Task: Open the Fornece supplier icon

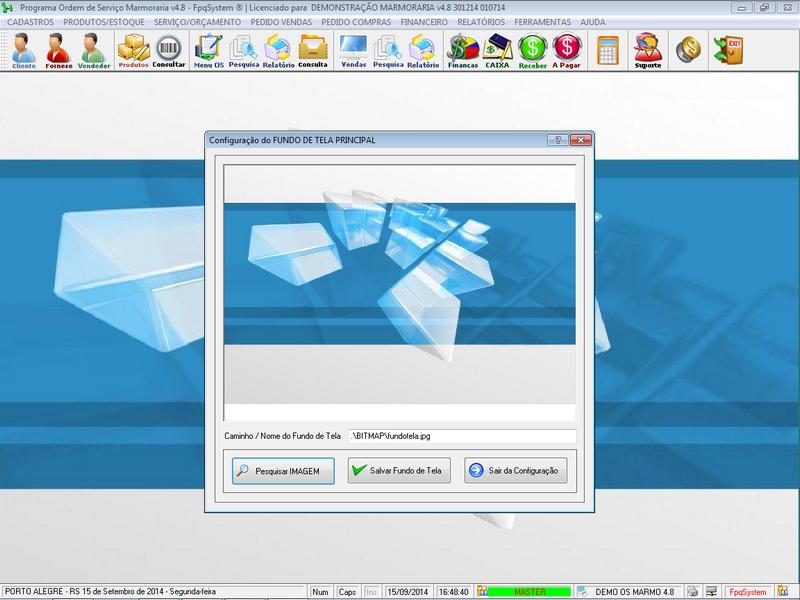Action: (58, 51)
